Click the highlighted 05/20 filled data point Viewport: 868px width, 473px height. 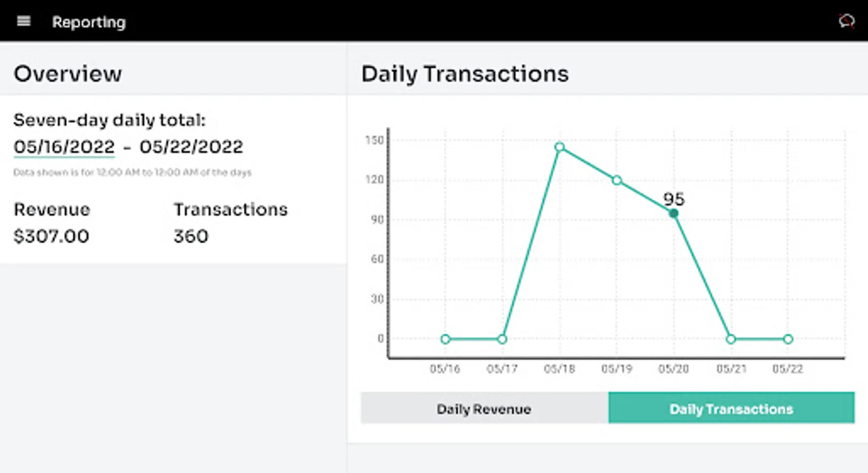[x=674, y=213]
